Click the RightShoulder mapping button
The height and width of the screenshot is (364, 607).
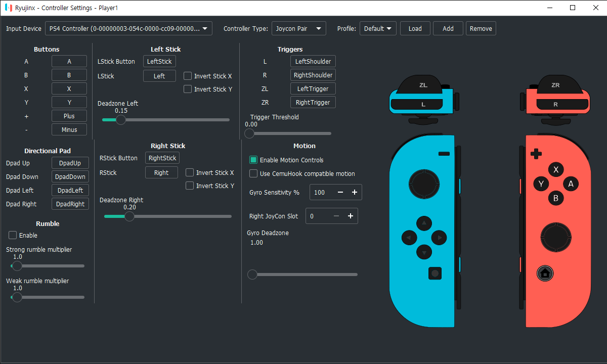[x=313, y=75]
